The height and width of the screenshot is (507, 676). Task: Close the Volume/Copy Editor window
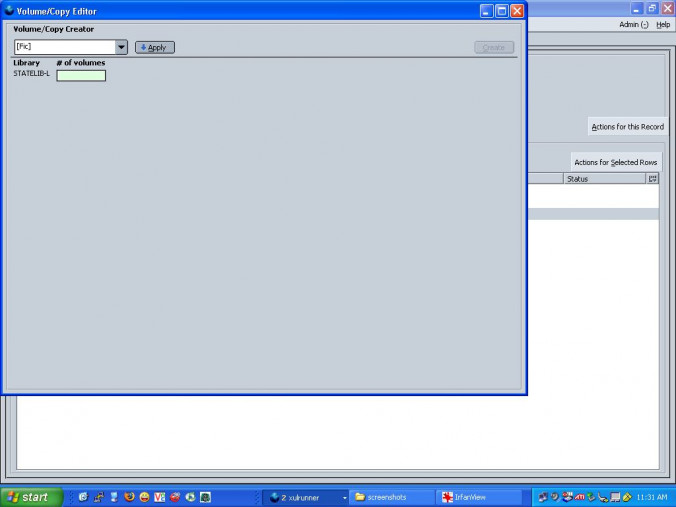517,11
